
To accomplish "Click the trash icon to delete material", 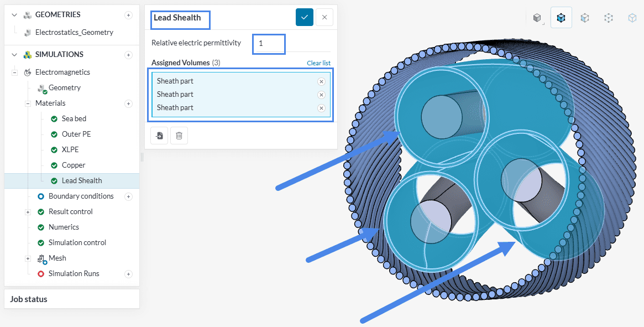I will click(x=179, y=136).
